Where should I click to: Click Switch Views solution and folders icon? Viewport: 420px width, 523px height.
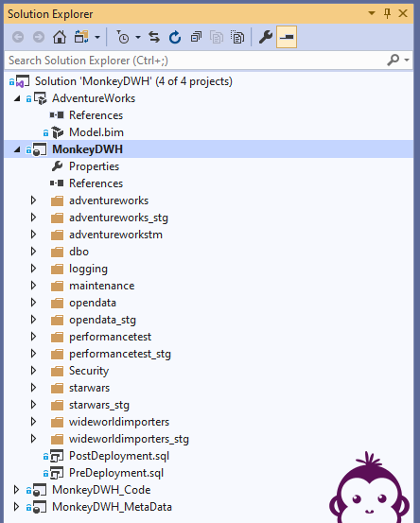[81, 37]
